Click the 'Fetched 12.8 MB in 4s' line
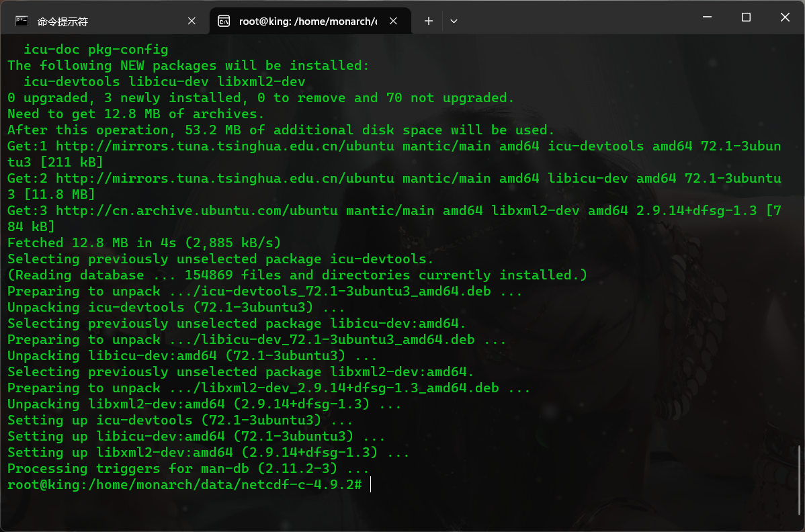 click(x=144, y=242)
